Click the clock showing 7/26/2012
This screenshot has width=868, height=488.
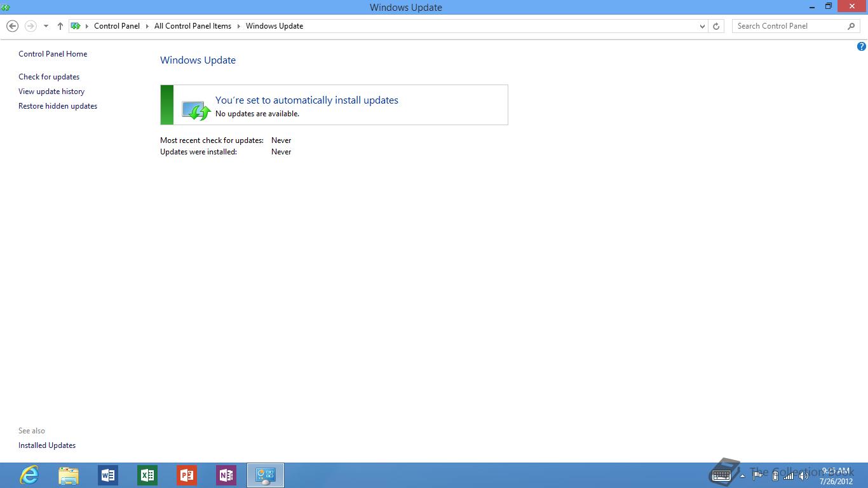836,476
